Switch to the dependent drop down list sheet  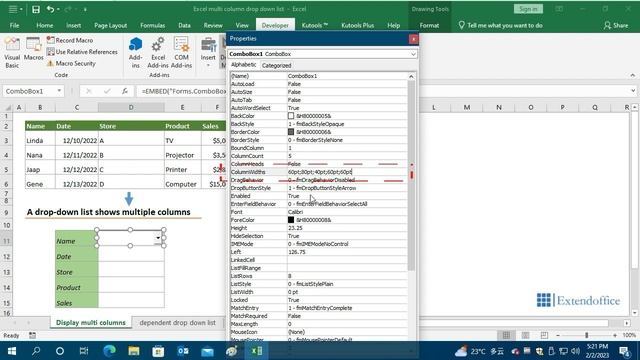178,322
